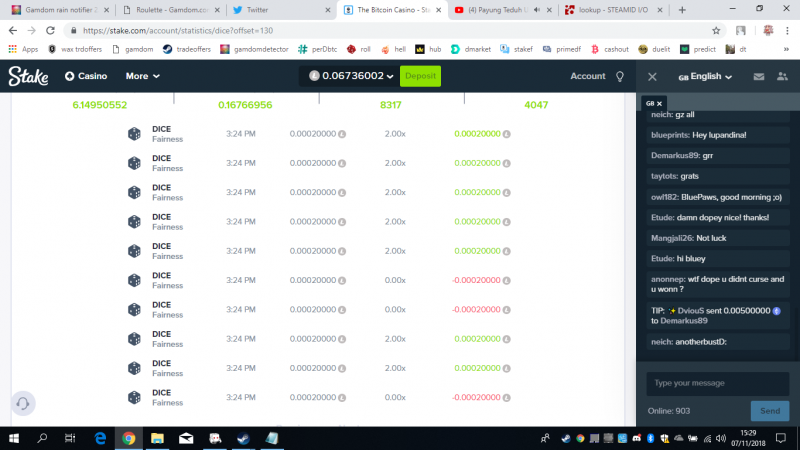Open the Casino menu item
Screen dimensions: 800x450
86,76
